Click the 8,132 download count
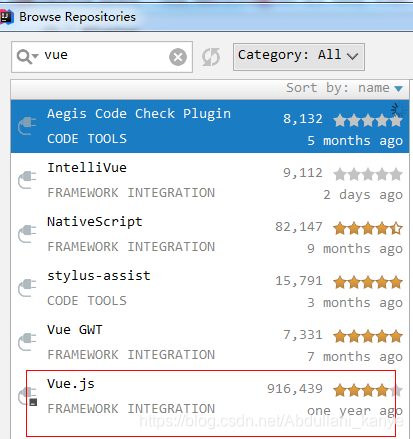This screenshot has width=413, height=439. (x=303, y=119)
